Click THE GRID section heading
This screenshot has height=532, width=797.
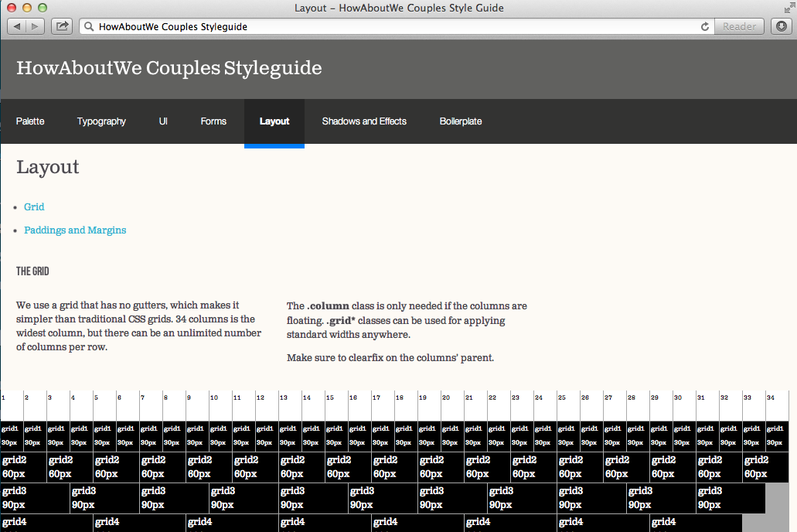pyautogui.click(x=32, y=271)
